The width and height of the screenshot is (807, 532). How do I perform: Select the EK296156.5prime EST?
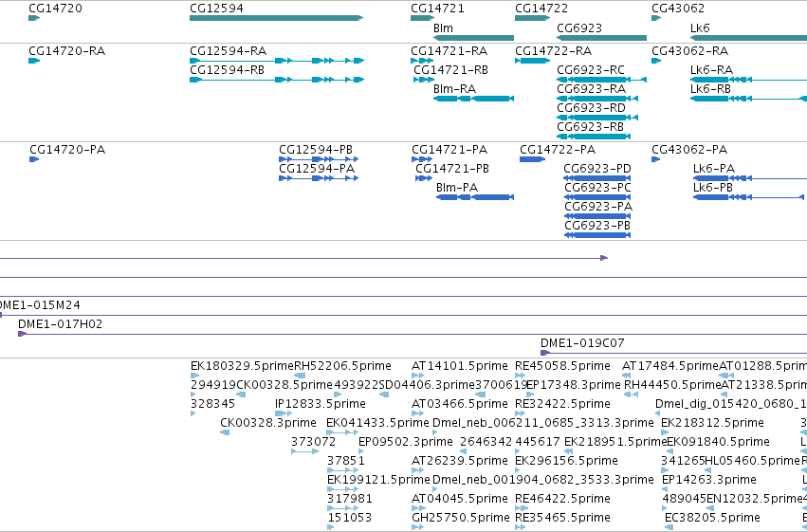pos(520,470)
